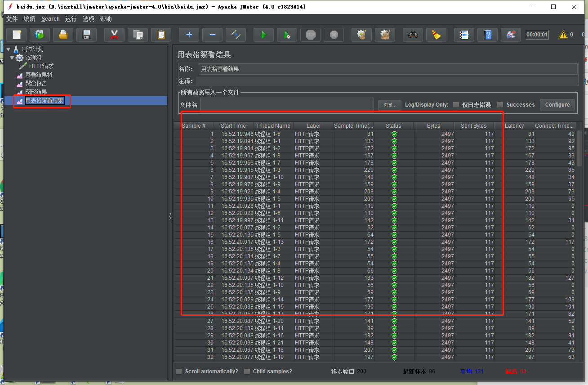
Task: Click the Latency column header
Action: [514, 126]
